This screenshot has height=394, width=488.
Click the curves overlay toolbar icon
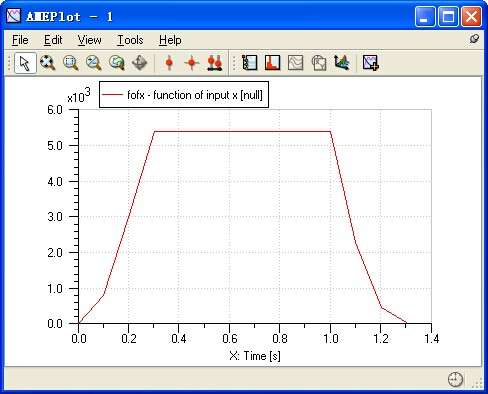[x=295, y=63]
